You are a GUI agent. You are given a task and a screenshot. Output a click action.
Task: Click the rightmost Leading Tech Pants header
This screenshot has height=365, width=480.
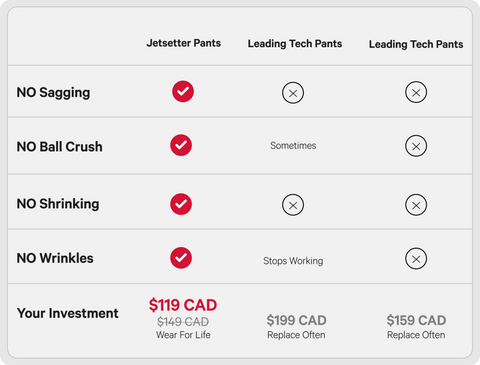point(416,44)
